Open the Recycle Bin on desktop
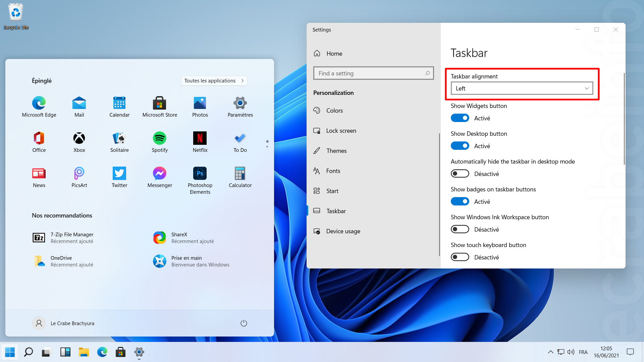The image size is (644, 362). coord(16,16)
